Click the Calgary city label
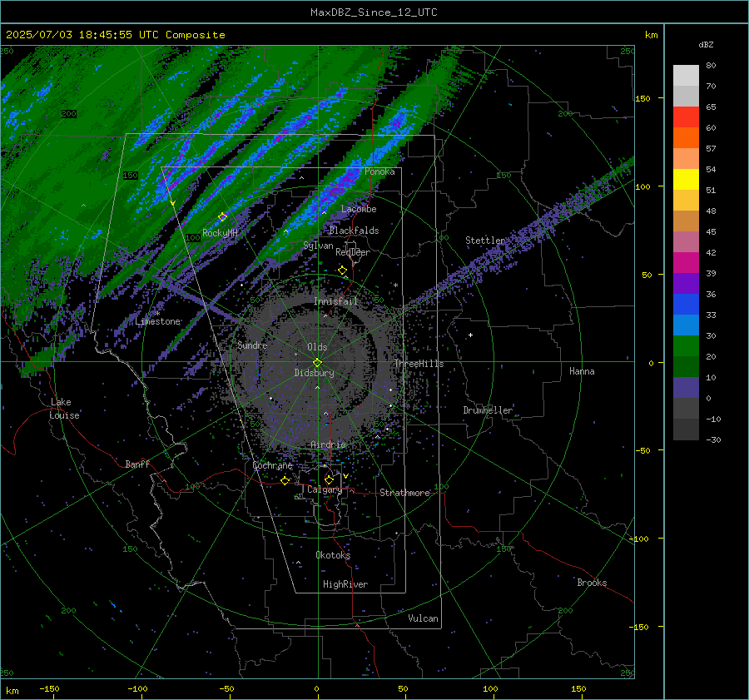This screenshot has width=749, height=700. tap(325, 489)
